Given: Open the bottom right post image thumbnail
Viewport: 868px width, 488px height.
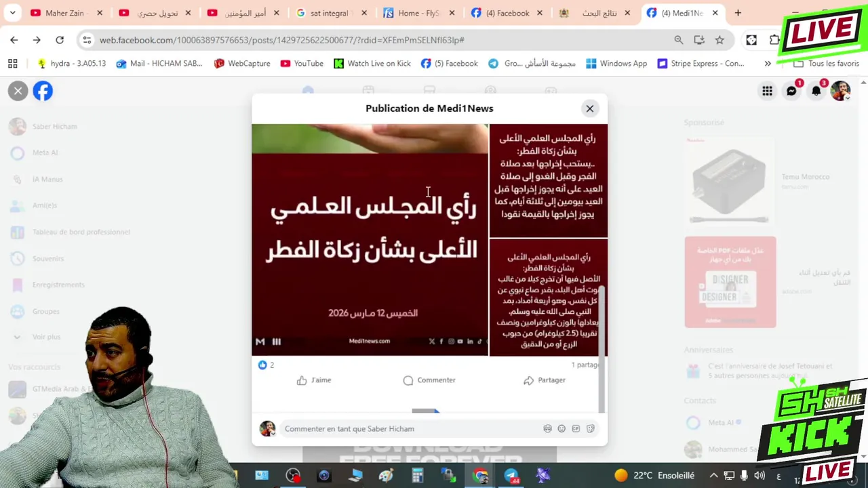Looking at the screenshot, I should coord(548,298).
